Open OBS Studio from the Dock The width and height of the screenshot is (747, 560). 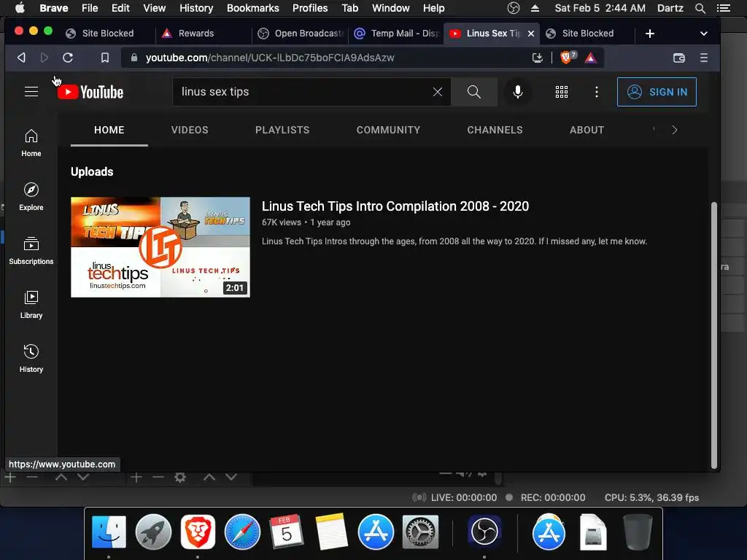coord(484,532)
